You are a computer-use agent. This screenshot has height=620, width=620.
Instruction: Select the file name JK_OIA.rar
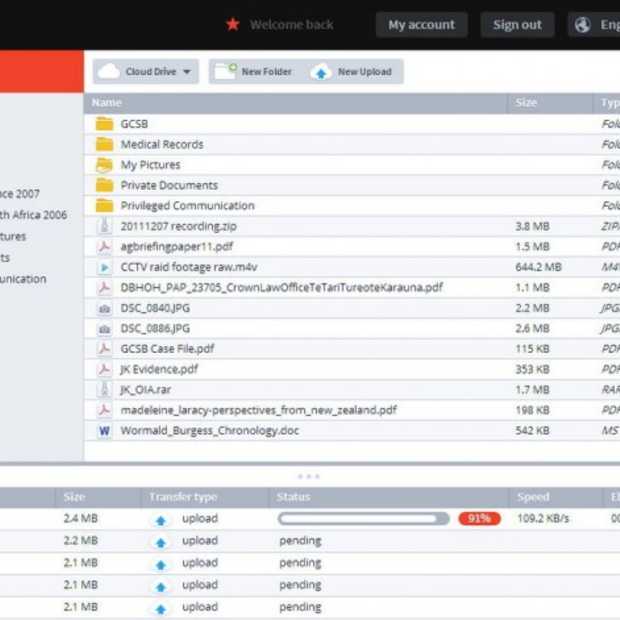146,390
